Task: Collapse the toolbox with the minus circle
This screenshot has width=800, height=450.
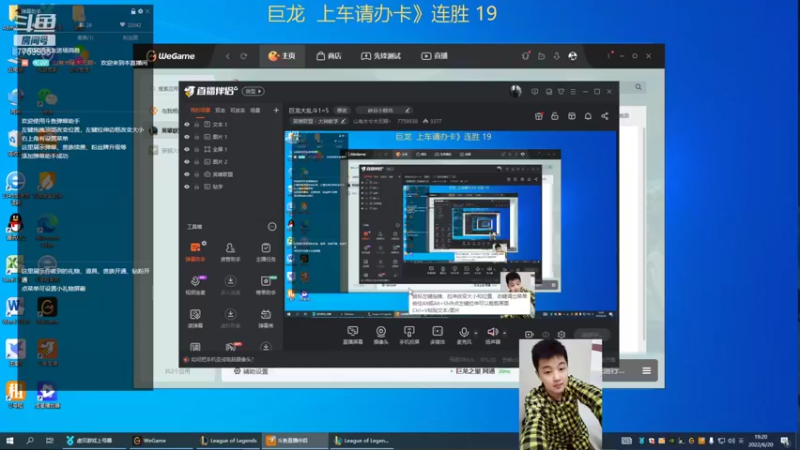Action: [x=272, y=227]
